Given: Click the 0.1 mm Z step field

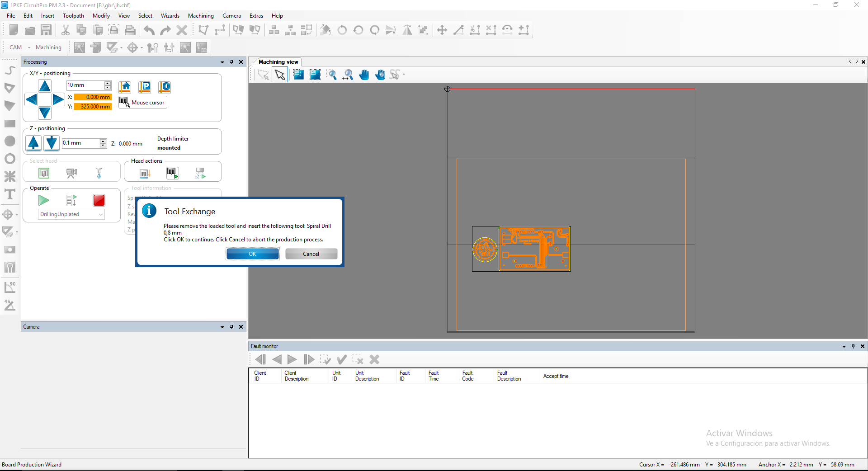Looking at the screenshot, I should coord(80,143).
